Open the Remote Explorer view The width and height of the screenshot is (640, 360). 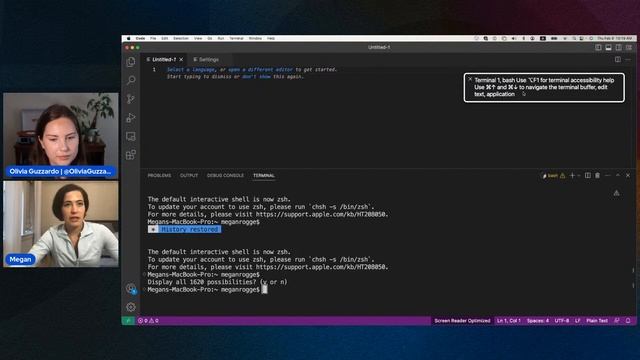131,136
